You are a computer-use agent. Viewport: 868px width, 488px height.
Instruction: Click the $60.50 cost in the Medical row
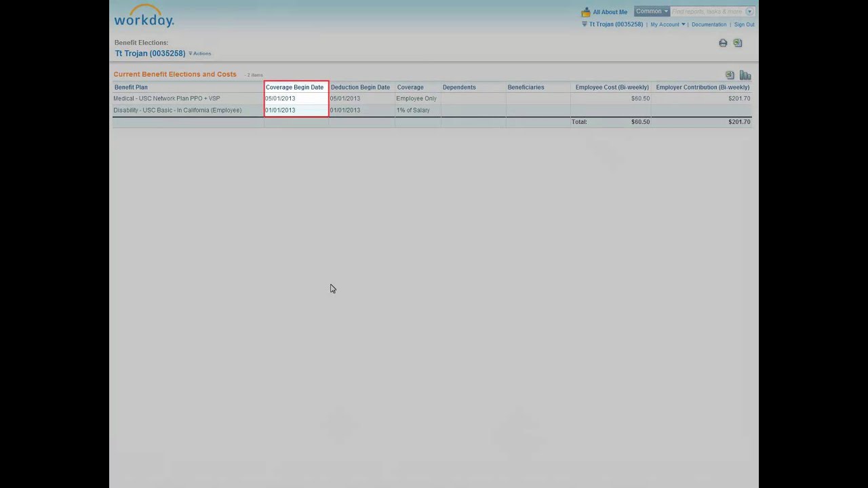point(640,99)
